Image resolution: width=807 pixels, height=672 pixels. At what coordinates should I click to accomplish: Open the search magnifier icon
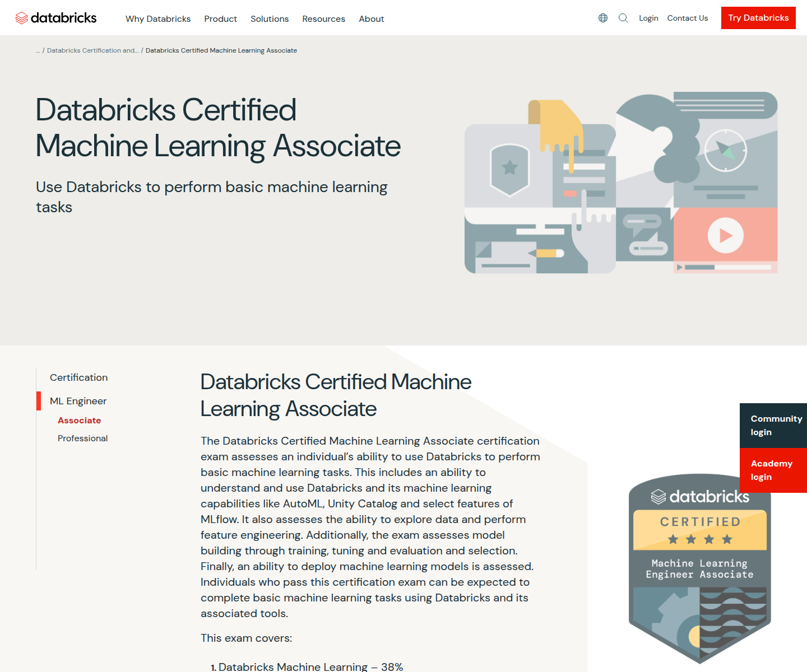coord(623,18)
